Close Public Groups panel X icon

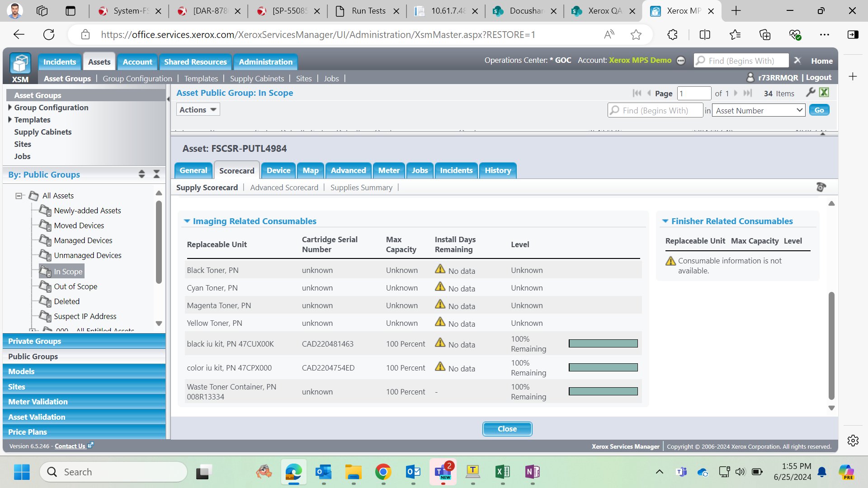coord(156,174)
